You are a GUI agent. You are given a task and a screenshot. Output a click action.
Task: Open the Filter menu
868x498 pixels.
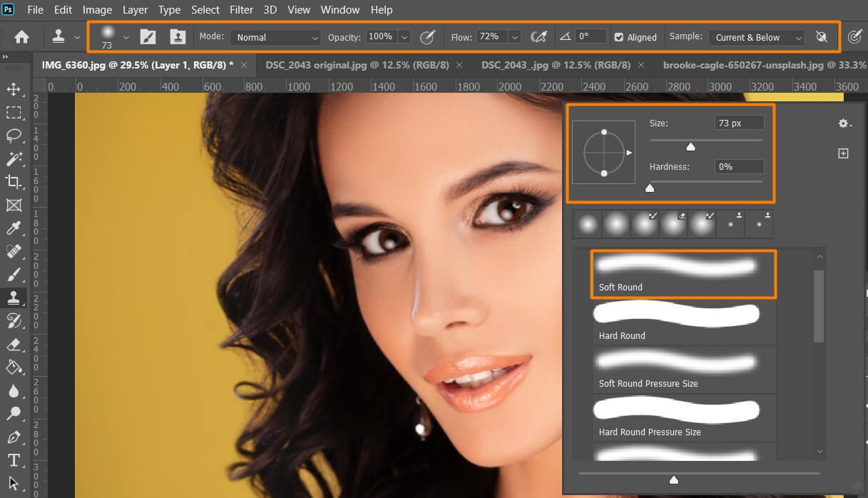[241, 9]
